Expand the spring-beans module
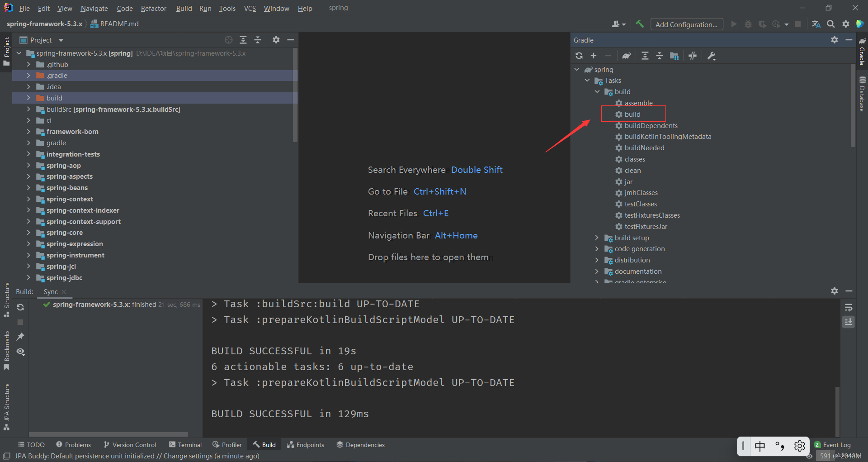 28,188
